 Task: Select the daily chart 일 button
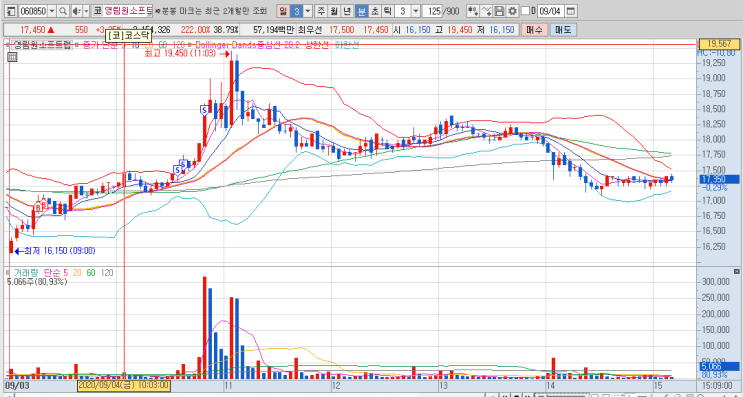[283, 10]
